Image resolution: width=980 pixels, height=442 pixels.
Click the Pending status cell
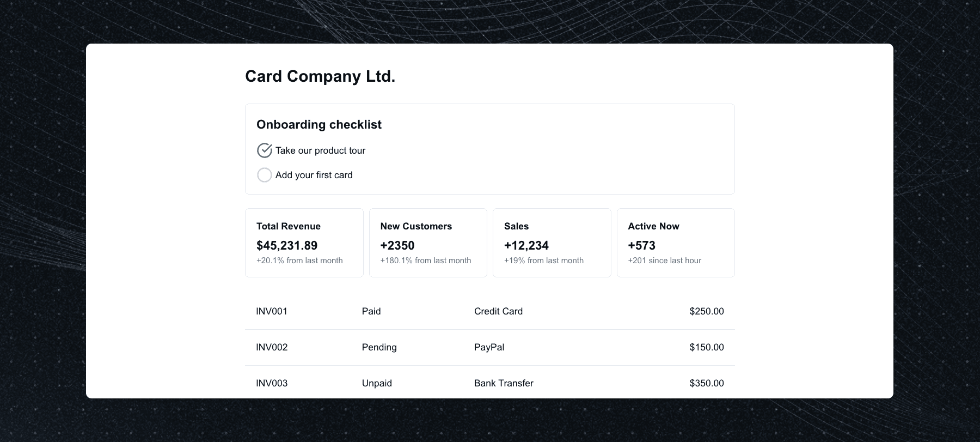pos(379,347)
